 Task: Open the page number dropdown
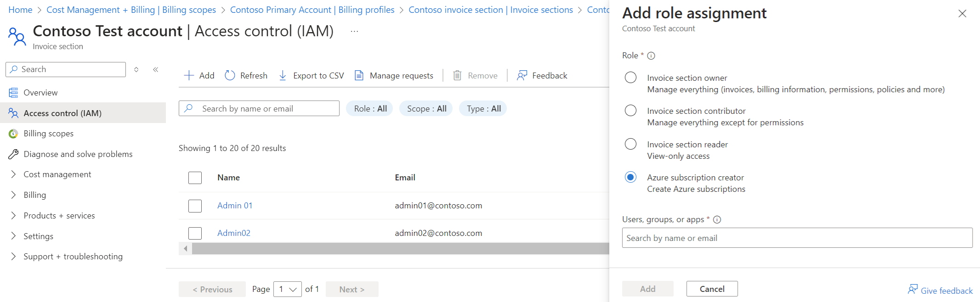(288, 289)
